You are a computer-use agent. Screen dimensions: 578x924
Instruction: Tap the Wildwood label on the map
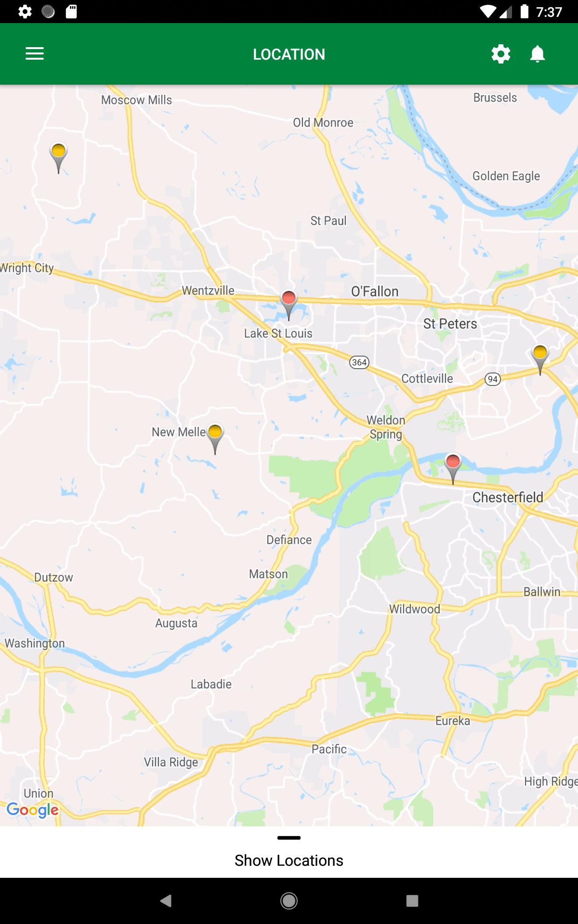point(415,609)
